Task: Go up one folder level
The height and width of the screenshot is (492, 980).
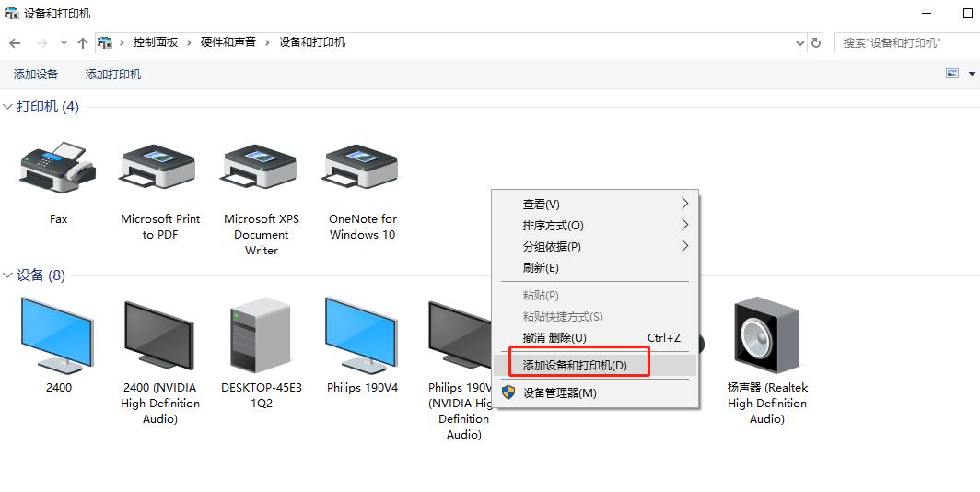Action: pos(83,43)
